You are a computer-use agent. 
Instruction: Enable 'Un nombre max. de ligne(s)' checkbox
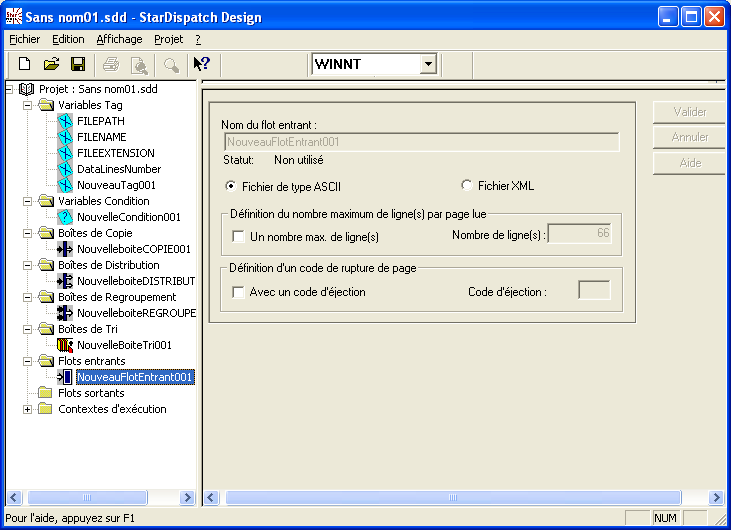(x=239, y=237)
